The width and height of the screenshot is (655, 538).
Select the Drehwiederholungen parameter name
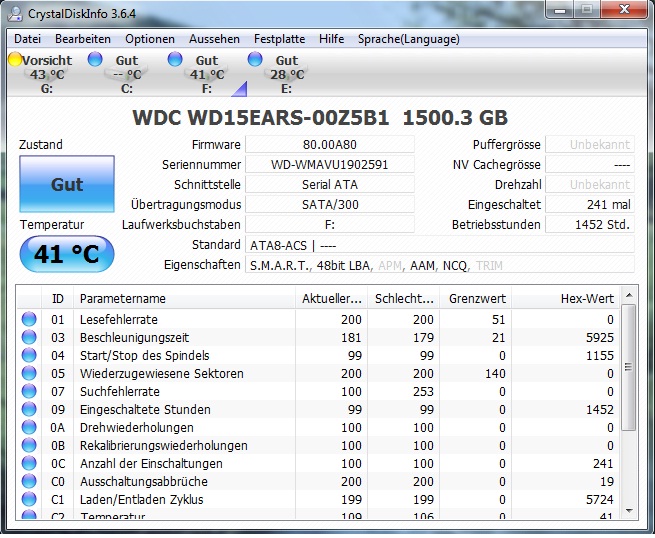(137, 428)
